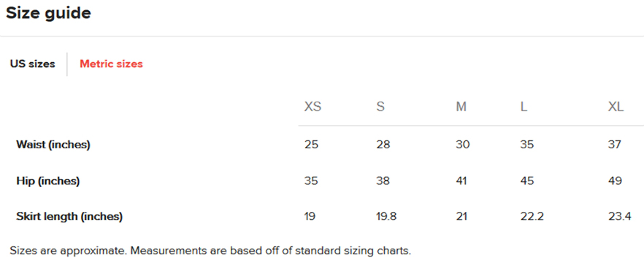Click the XL skirt length 23.4

coord(620,216)
